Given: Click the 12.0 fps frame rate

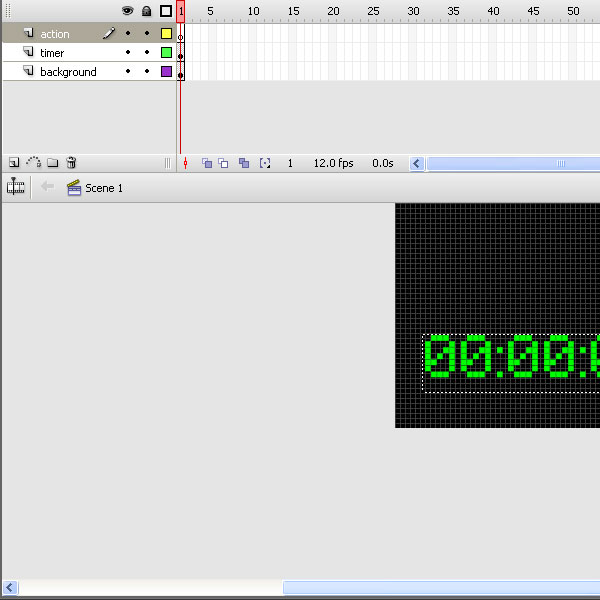Looking at the screenshot, I should tap(334, 163).
